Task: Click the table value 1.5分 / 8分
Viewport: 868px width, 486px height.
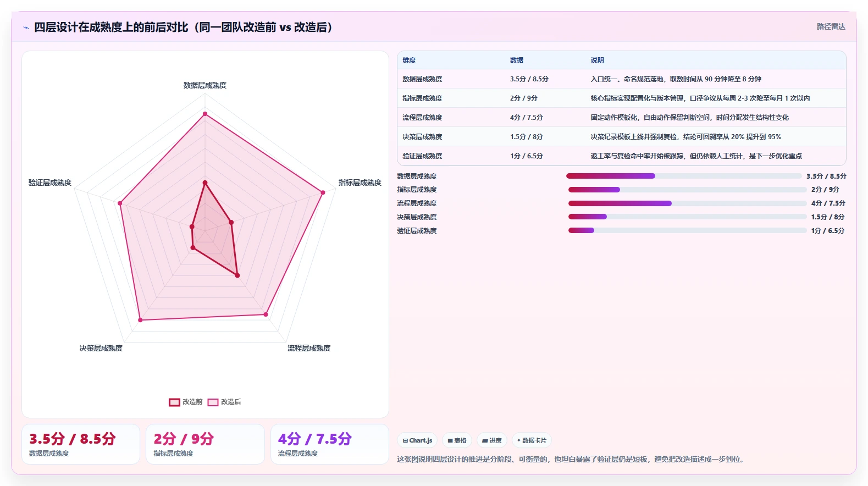Action: pyautogui.click(x=527, y=137)
